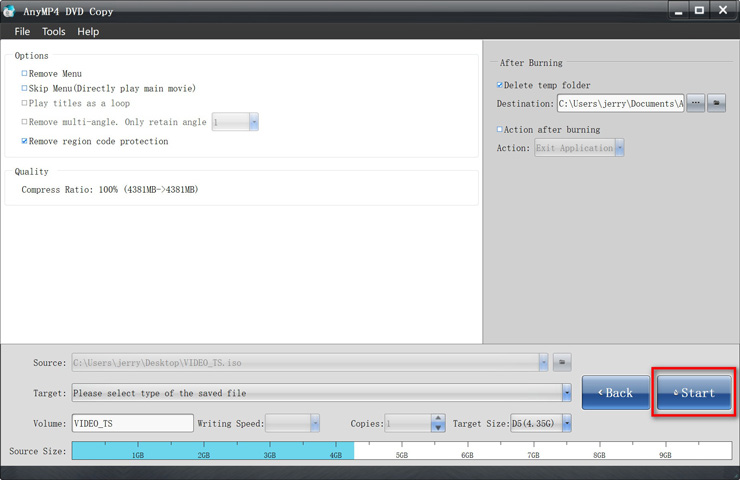Click the Source Size bar at 4GB

click(336, 451)
